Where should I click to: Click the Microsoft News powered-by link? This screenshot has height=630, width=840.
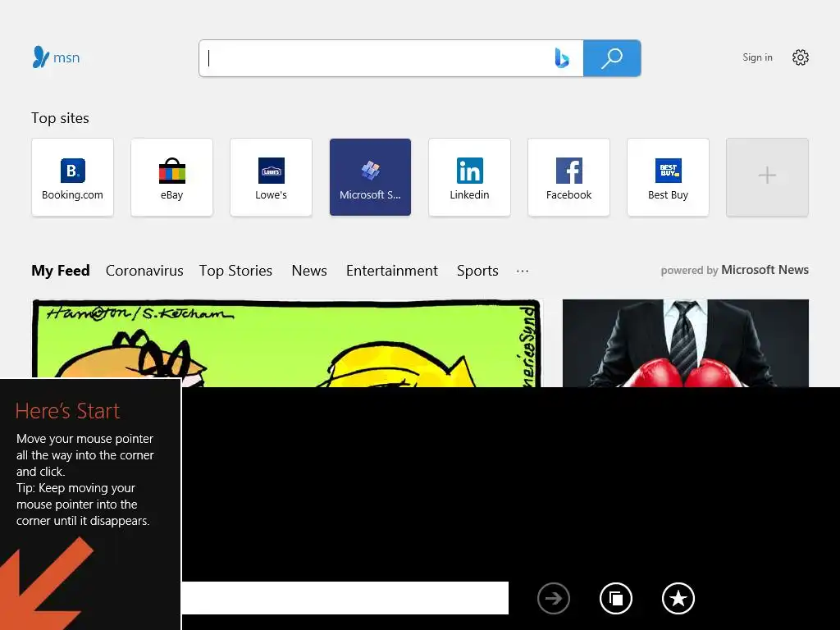(765, 270)
